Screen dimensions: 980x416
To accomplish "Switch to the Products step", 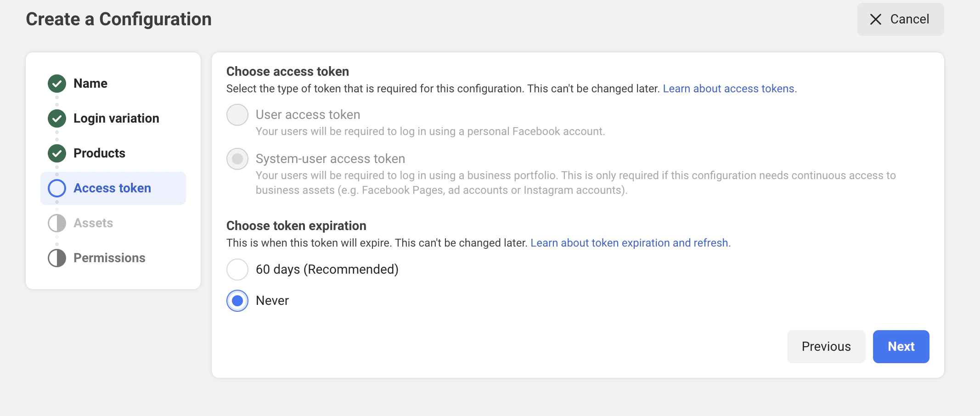I will 99,153.
